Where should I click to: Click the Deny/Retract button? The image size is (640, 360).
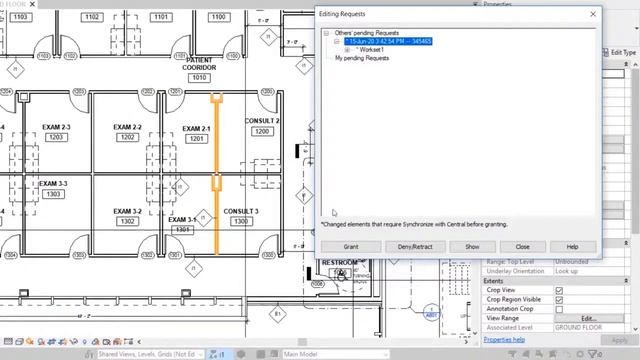coord(415,247)
